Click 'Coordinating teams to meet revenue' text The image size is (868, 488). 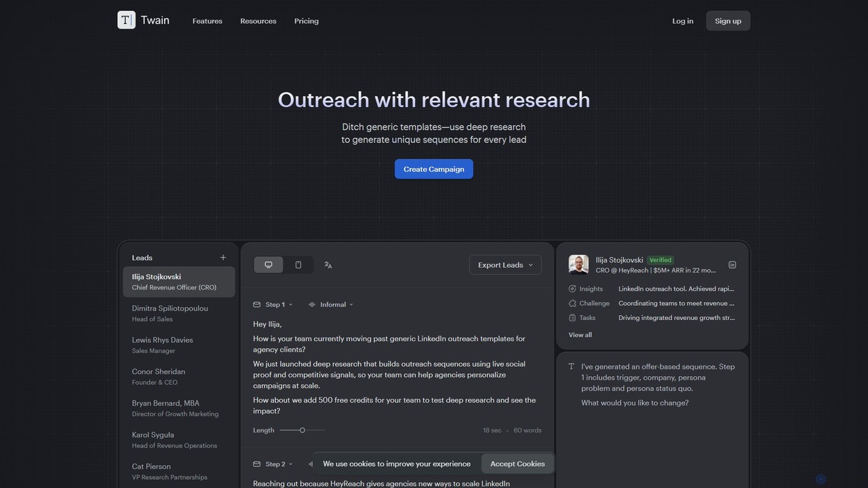point(676,303)
